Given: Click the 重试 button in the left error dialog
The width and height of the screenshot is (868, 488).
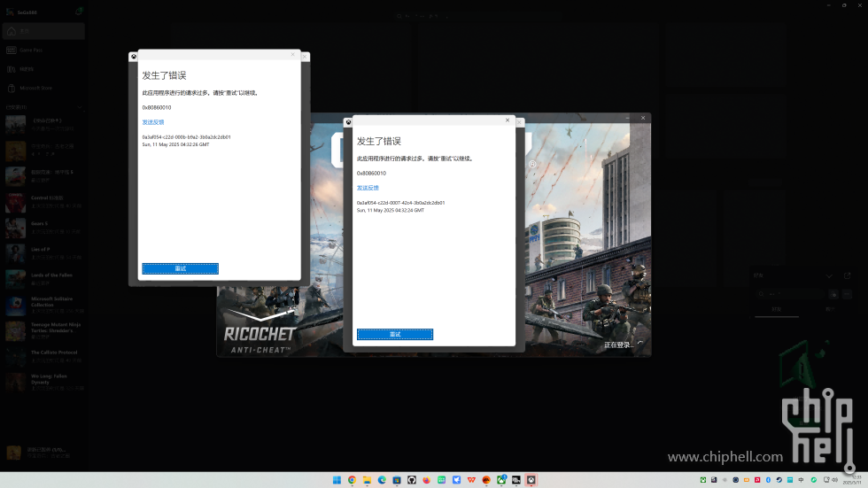Looking at the screenshot, I should [180, 268].
